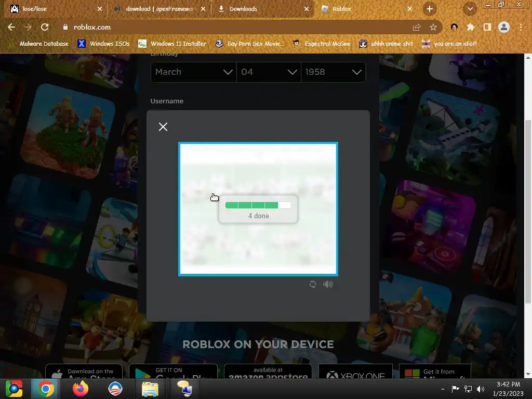Viewport: 532px width, 399px height.
Task: Show hidden system tray icons
Action: click(x=443, y=389)
